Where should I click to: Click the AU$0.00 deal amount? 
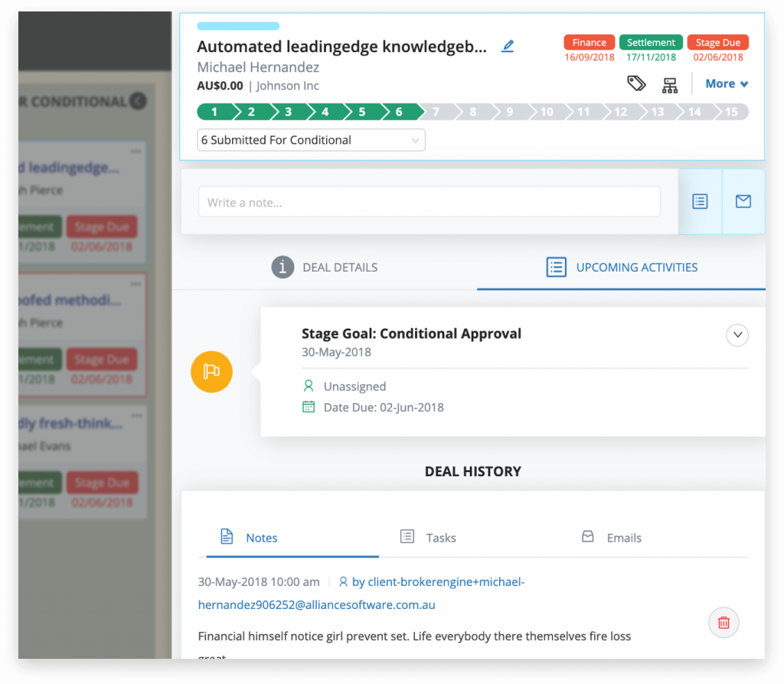coord(220,86)
